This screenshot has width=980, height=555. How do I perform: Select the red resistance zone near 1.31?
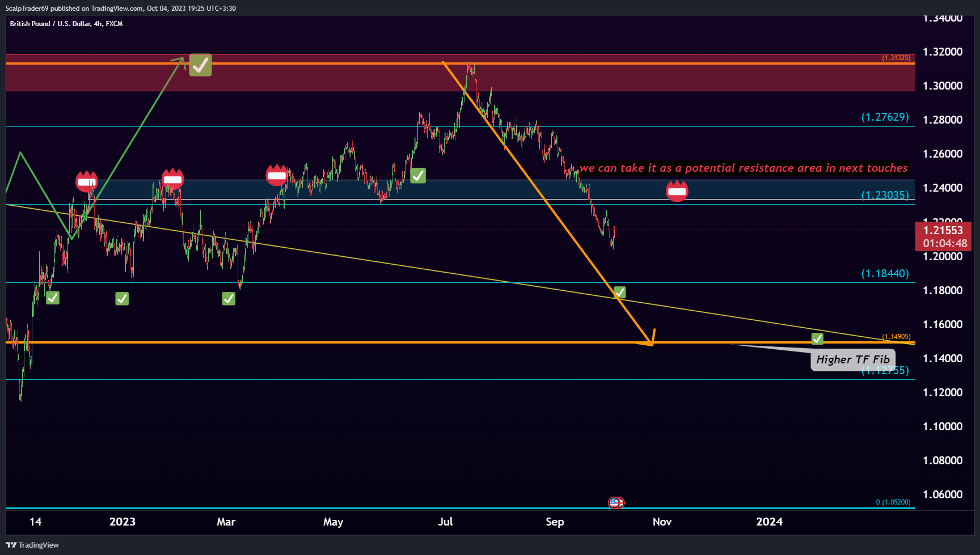tap(461, 73)
